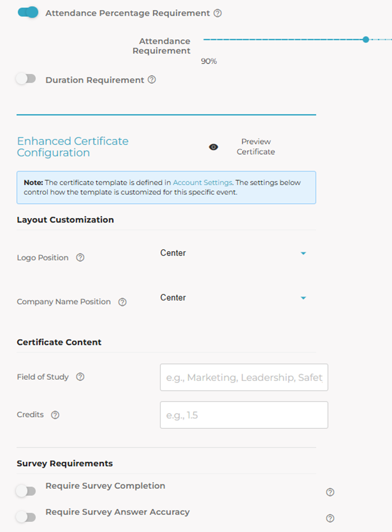Image resolution: width=392 pixels, height=532 pixels.
Task: Click help icon for Require Survey Completion
Action: point(330,492)
